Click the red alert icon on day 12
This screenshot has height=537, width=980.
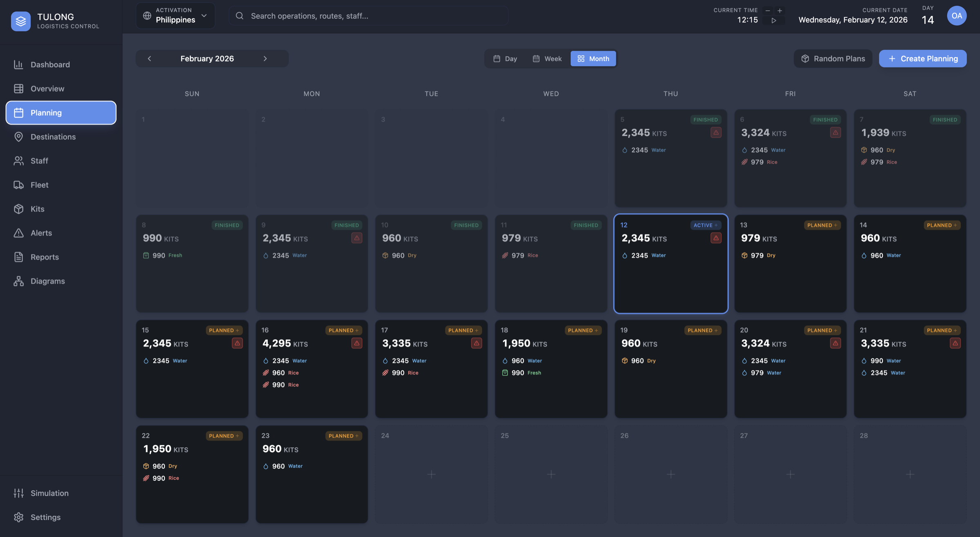715,238
